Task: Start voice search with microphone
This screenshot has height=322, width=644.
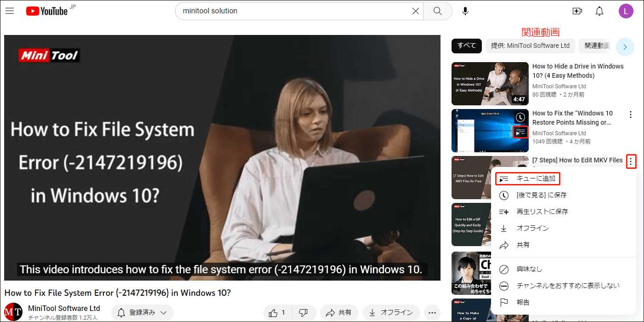Action: pyautogui.click(x=465, y=11)
